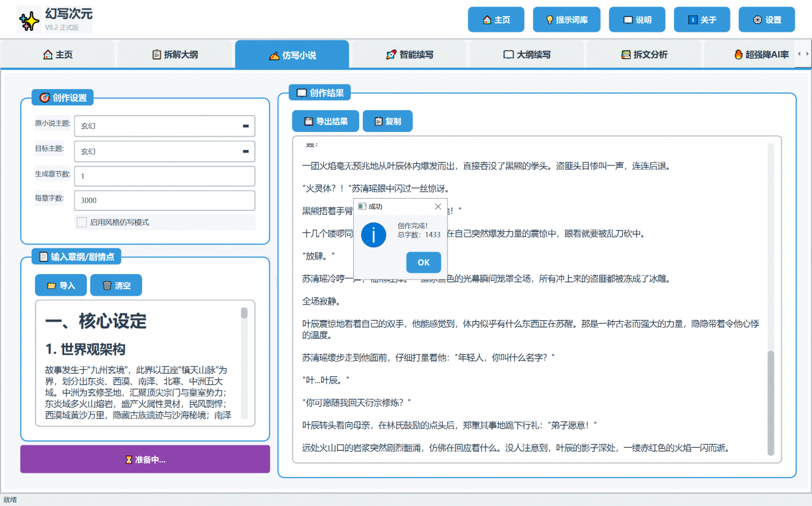Click the 每章字数 input field
Screen dimensions: 812x506
coord(165,201)
